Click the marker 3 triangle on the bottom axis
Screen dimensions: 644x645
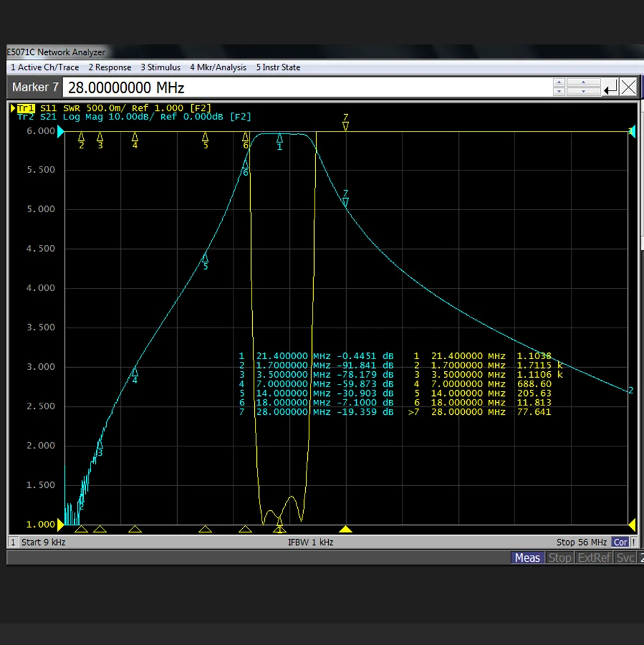pos(100,529)
